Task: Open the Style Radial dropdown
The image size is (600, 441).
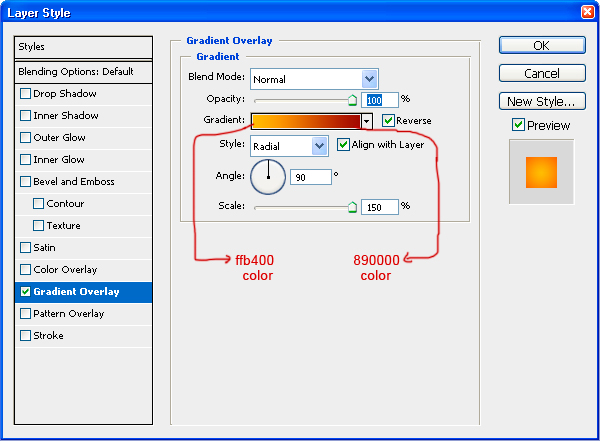Action: (319, 146)
